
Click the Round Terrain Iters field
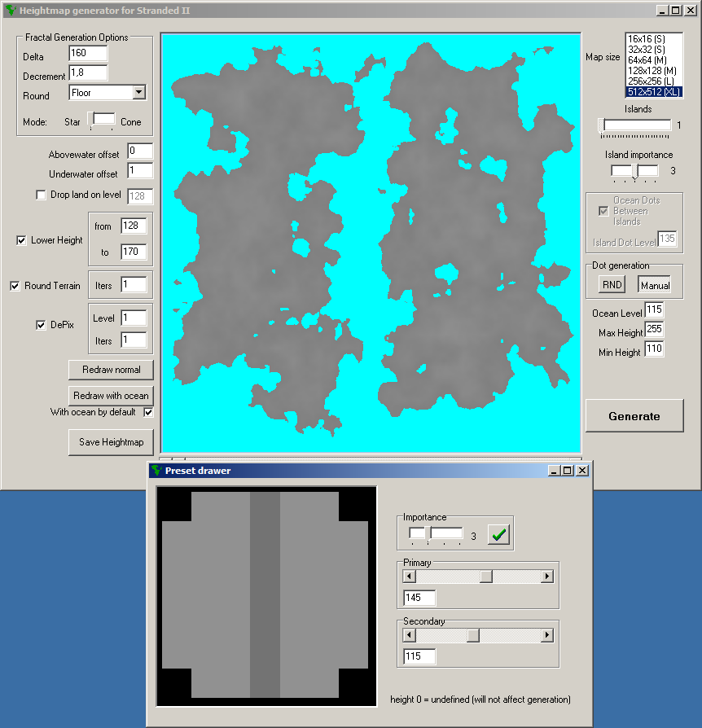134,285
